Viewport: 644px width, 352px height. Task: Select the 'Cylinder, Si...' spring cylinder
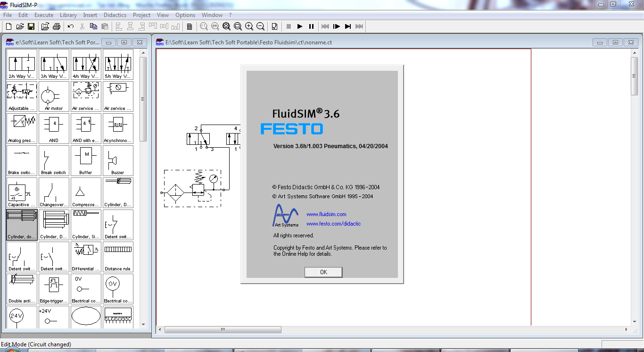[86, 225]
